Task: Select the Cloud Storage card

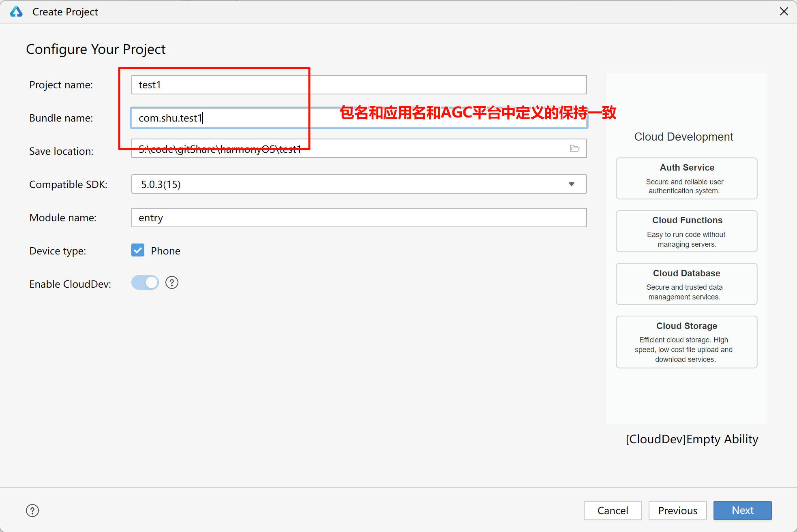Action: pyautogui.click(x=686, y=342)
